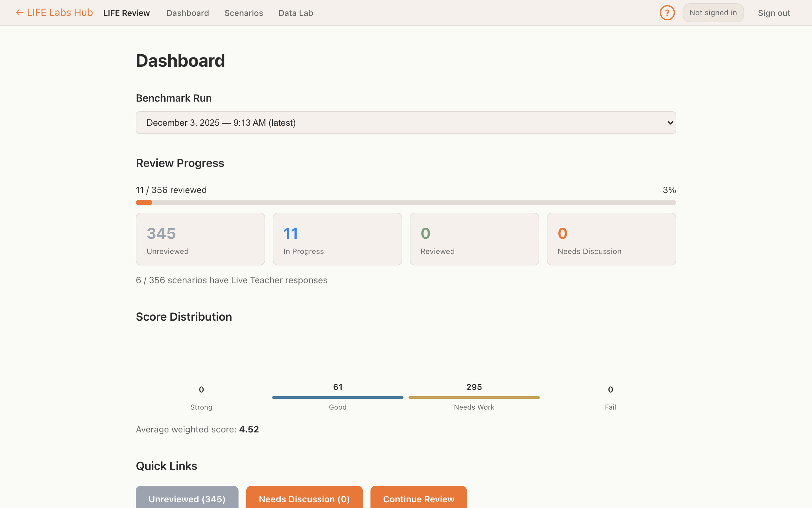The width and height of the screenshot is (812, 508).
Task: Open the help question mark icon
Action: coord(667,13)
